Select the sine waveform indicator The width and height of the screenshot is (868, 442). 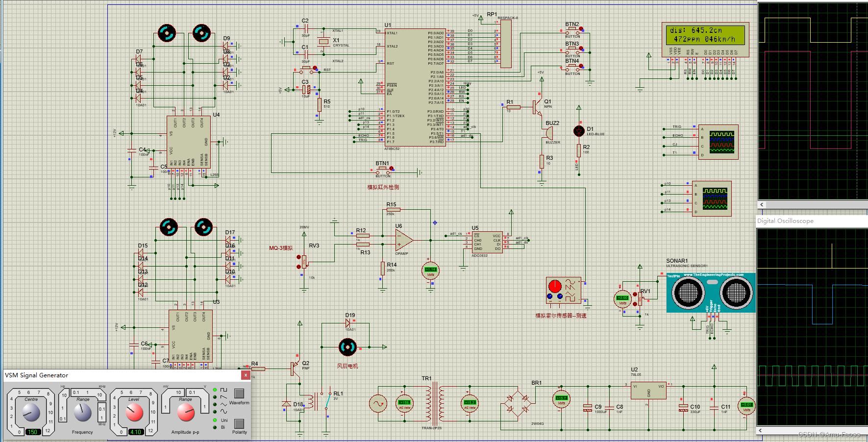215,412
